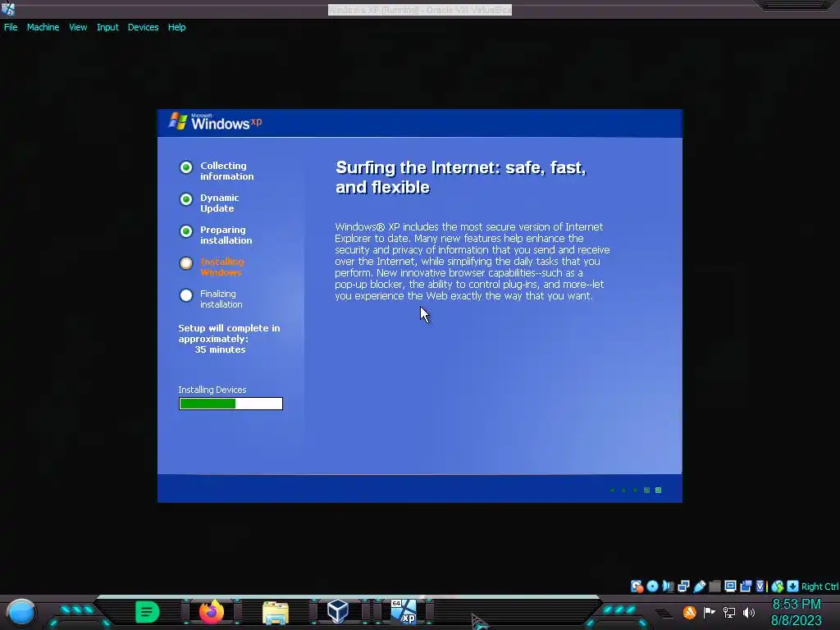This screenshot has width=840, height=630.
Task: Click the recording status icon
Action: click(x=746, y=586)
